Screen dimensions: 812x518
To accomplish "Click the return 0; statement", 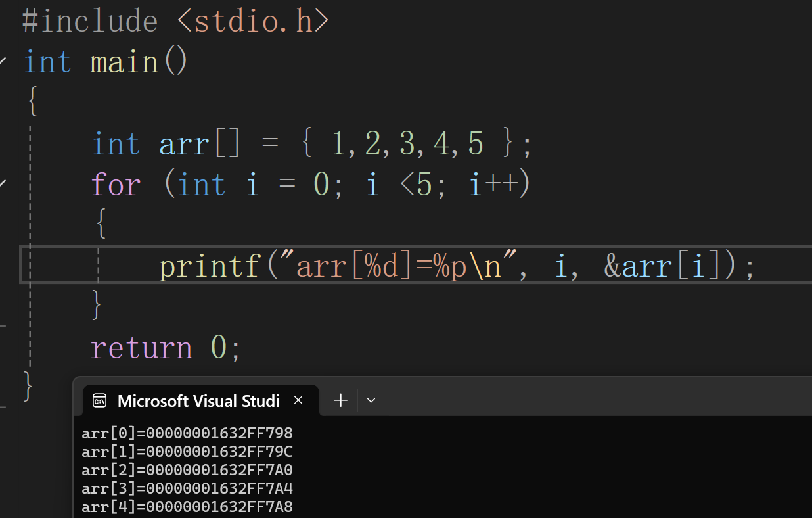I will pyautogui.click(x=166, y=348).
